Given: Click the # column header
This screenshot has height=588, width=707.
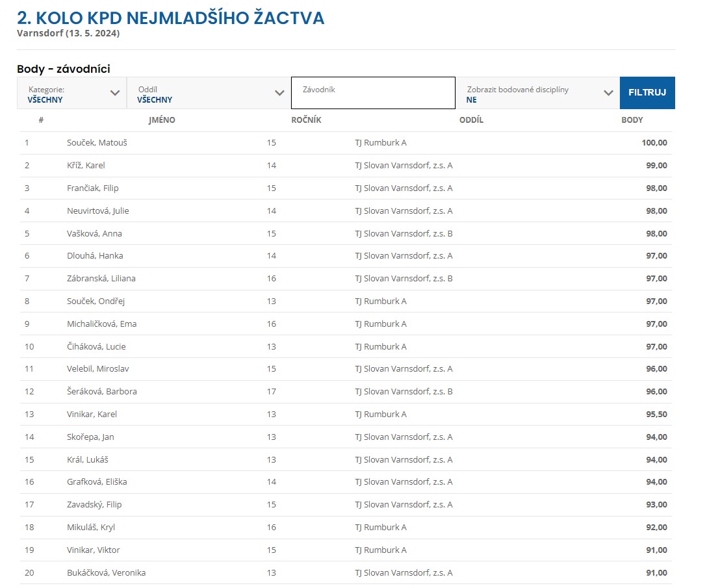Looking at the screenshot, I should [x=41, y=120].
